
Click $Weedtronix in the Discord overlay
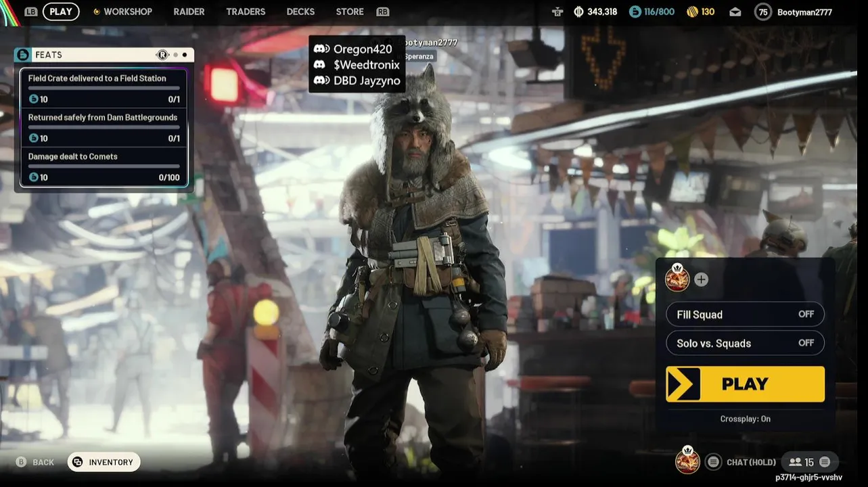click(x=367, y=65)
